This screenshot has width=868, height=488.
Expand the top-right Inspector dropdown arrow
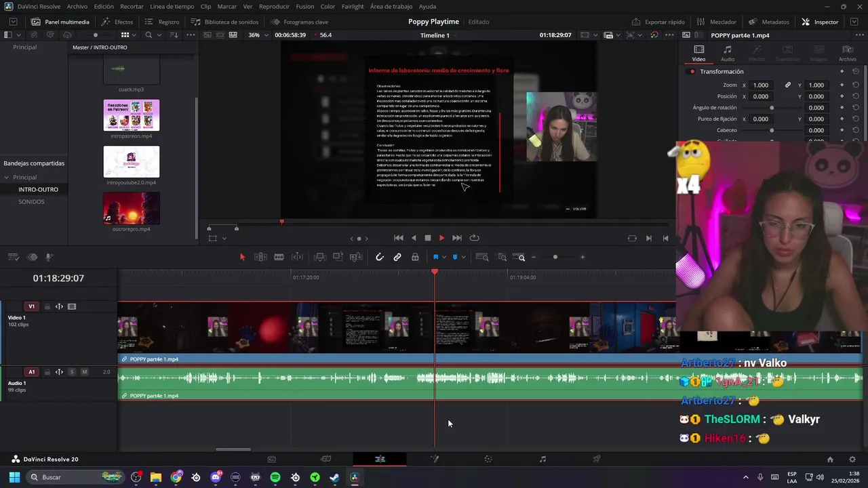(x=853, y=22)
